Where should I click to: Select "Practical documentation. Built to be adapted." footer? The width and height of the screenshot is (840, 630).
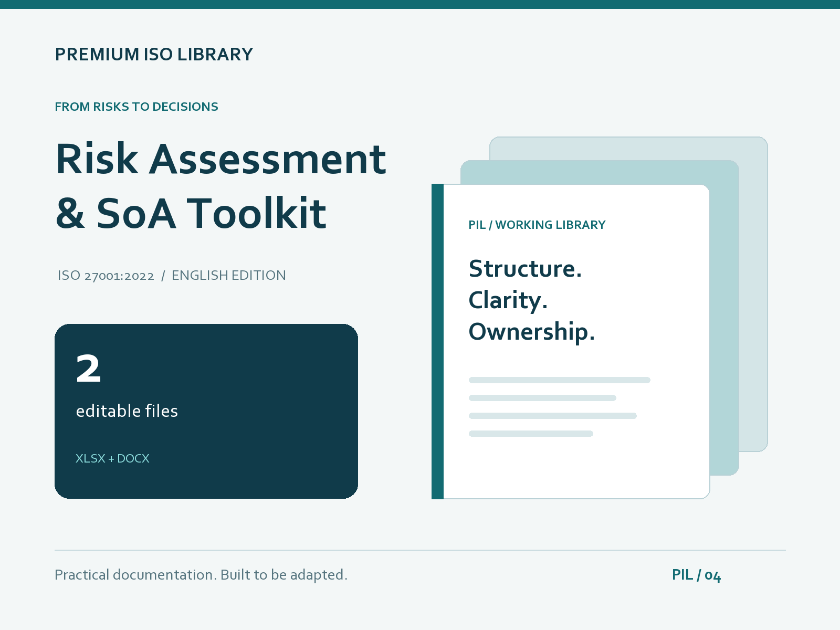[201, 575]
